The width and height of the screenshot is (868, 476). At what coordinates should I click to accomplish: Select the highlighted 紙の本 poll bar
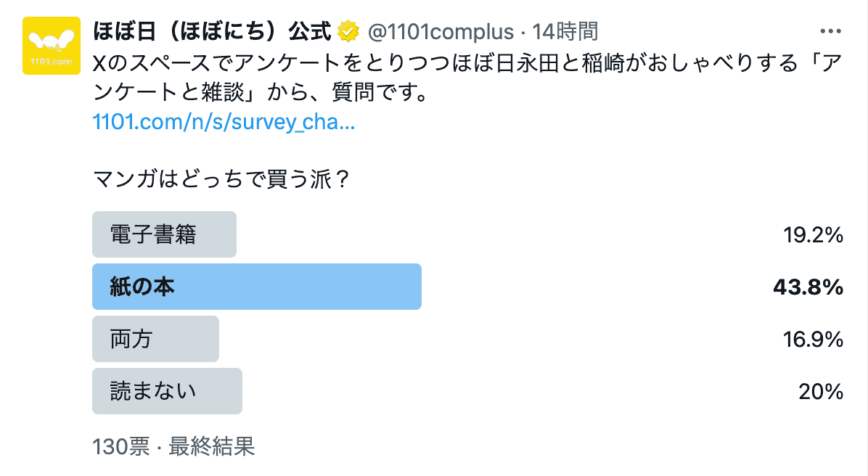pyautogui.click(x=257, y=287)
